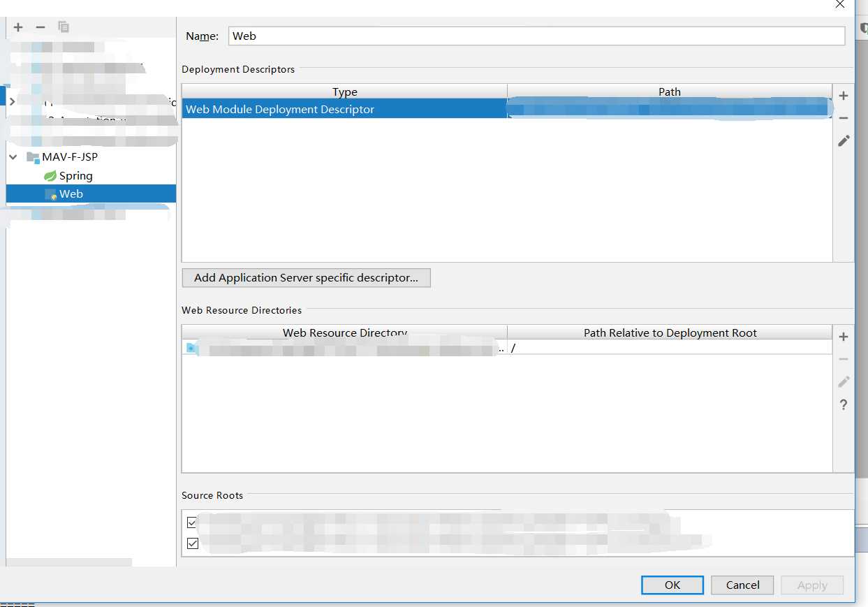Toggle the first Source Roots checkbox
Image resolution: width=868 pixels, height=607 pixels.
coord(193,522)
